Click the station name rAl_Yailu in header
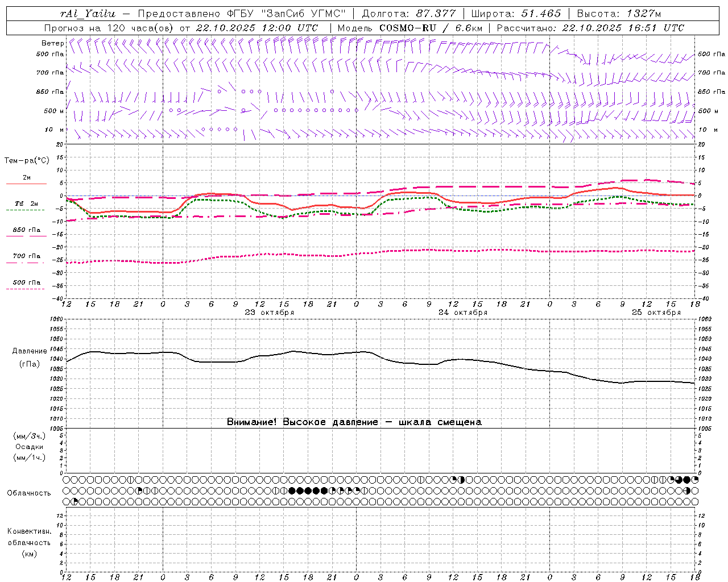Image resolution: width=728 pixels, height=582 pixels. [88, 14]
